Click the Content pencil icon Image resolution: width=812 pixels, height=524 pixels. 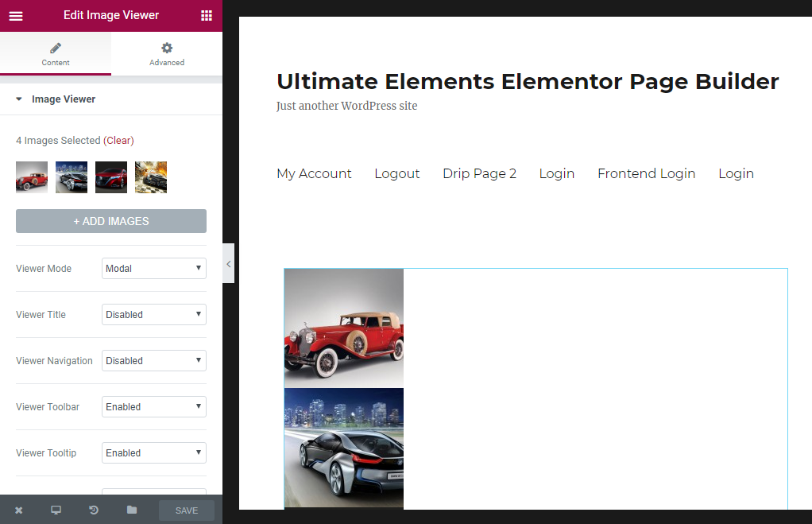[56, 49]
